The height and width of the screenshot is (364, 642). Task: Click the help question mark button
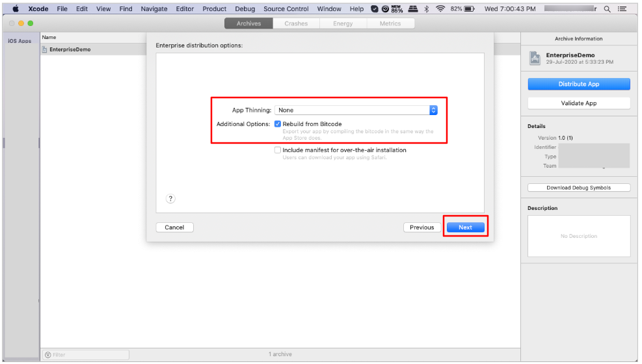170,199
